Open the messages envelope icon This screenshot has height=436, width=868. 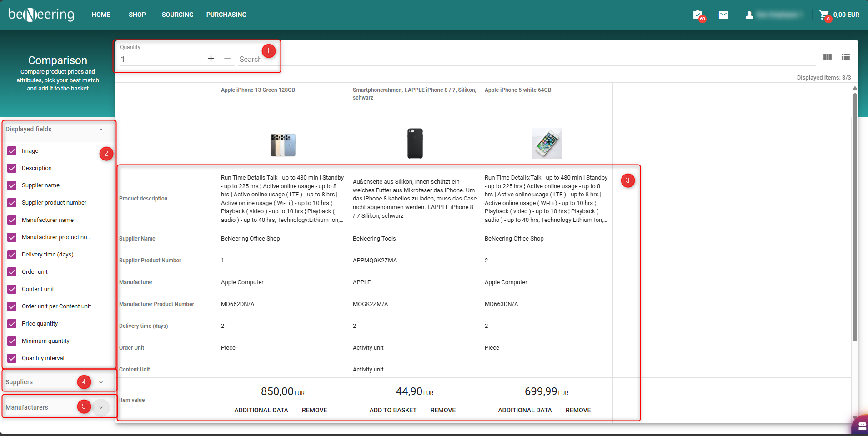[723, 15]
